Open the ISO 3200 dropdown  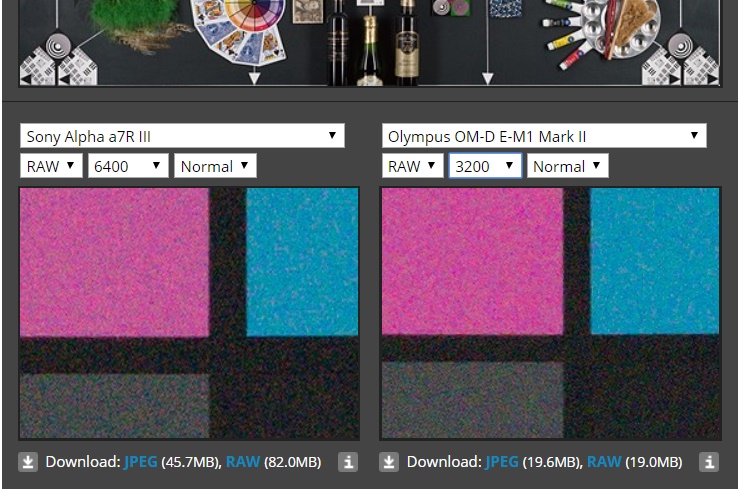coord(485,166)
